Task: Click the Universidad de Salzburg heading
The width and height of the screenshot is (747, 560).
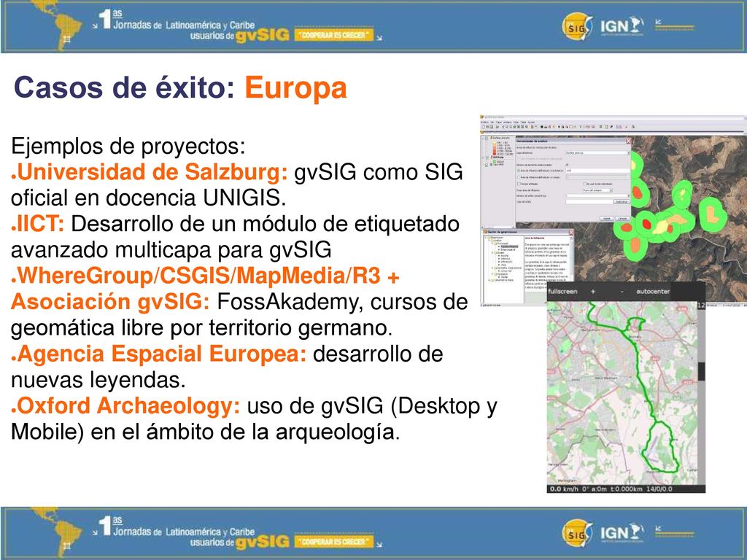Action: [x=152, y=172]
